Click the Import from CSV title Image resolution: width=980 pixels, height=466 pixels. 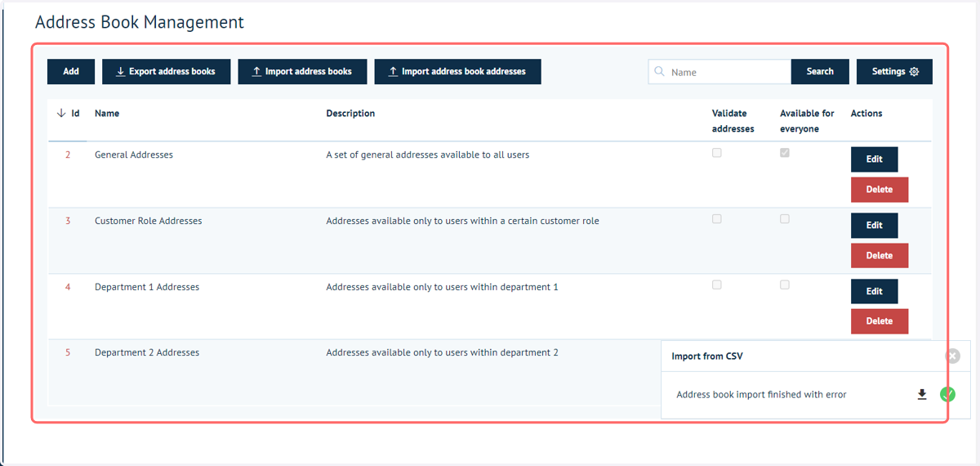pyautogui.click(x=707, y=356)
